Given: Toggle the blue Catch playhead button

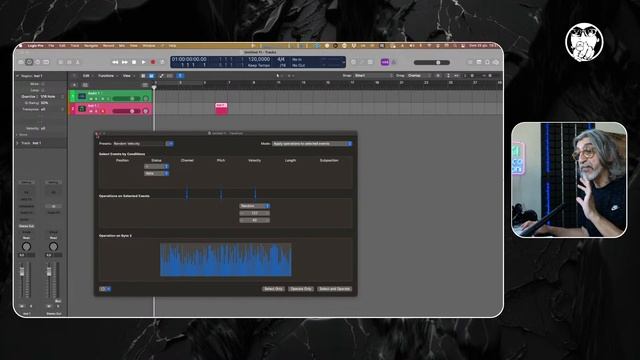Looking at the screenshot, I should click(x=180, y=76).
